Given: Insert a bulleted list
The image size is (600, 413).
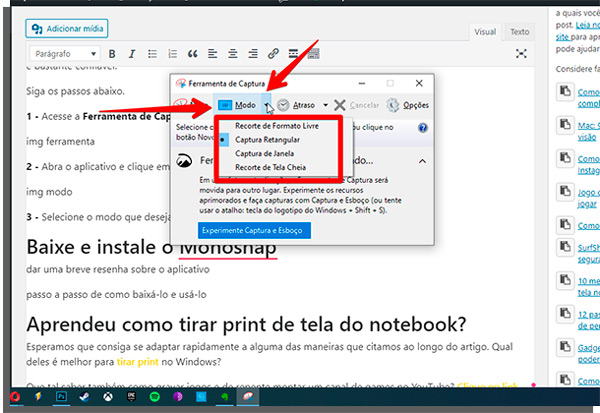Looking at the screenshot, I should click(x=152, y=54).
